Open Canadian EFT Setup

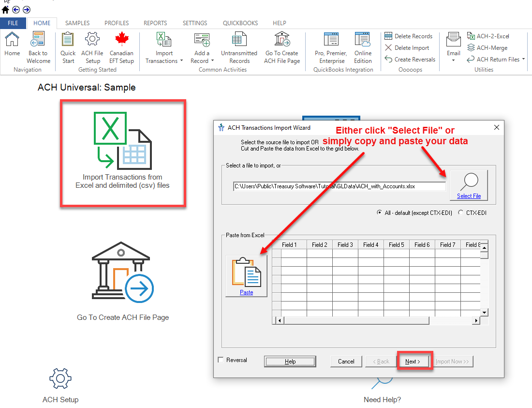[121, 47]
